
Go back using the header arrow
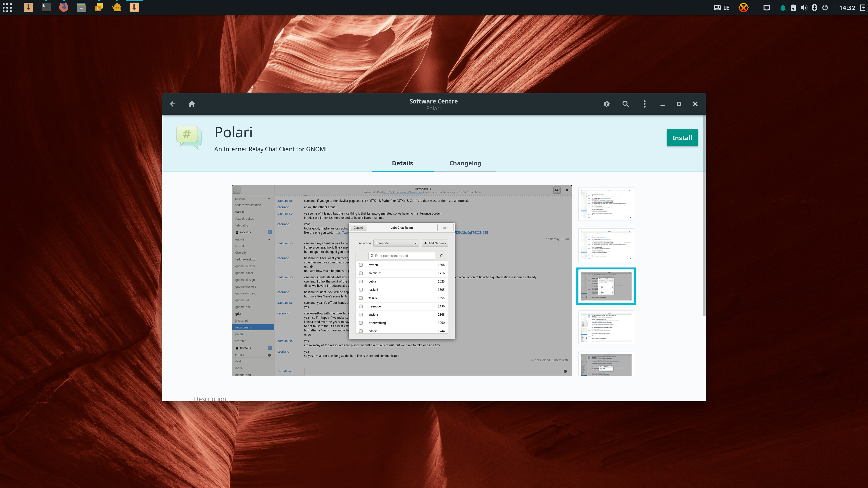[x=172, y=104]
